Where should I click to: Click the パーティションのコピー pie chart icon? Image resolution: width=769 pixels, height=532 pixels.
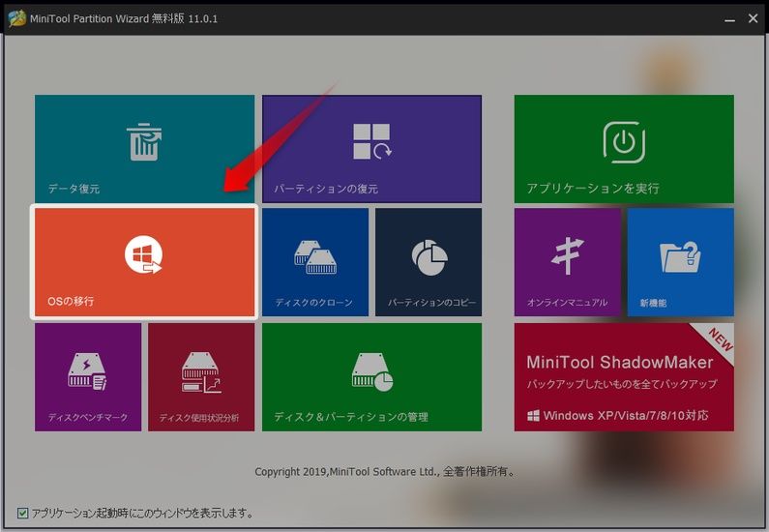429,257
